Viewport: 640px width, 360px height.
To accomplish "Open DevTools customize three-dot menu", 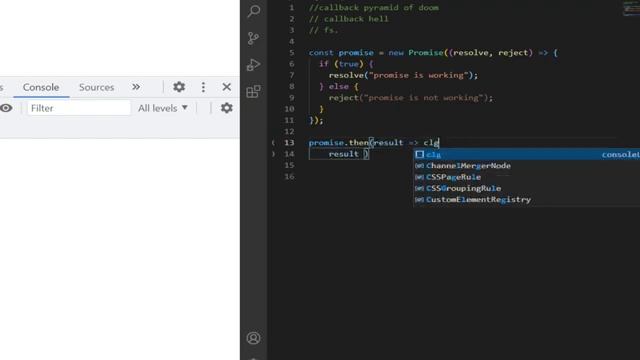I will click(203, 87).
